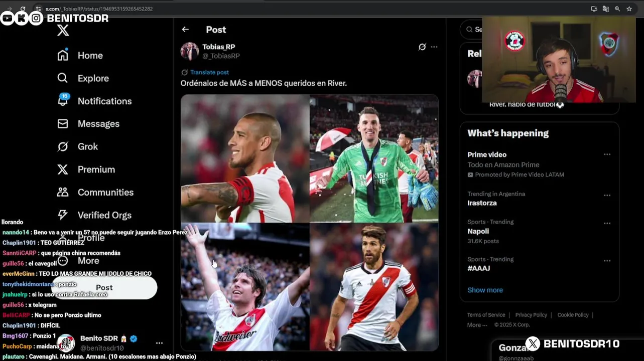Open more options for Prime video trend

[x=607, y=154]
